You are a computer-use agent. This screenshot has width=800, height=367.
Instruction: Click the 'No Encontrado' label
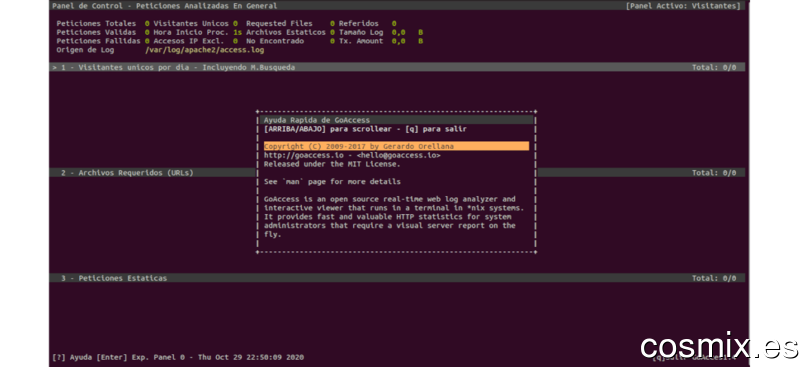[x=275, y=41]
